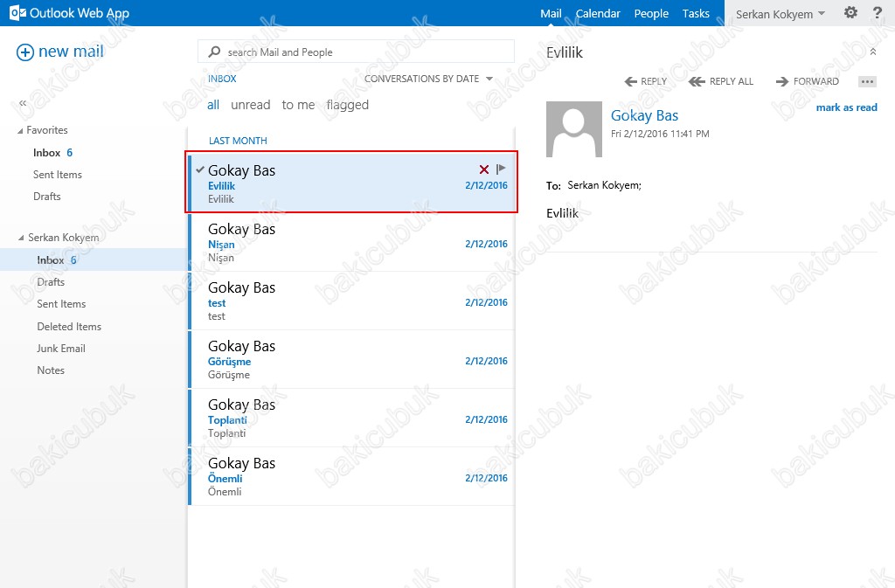Open Drafts in Serkan Kokyem mailbox
The image size is (895, 588).
pos(51,281)
